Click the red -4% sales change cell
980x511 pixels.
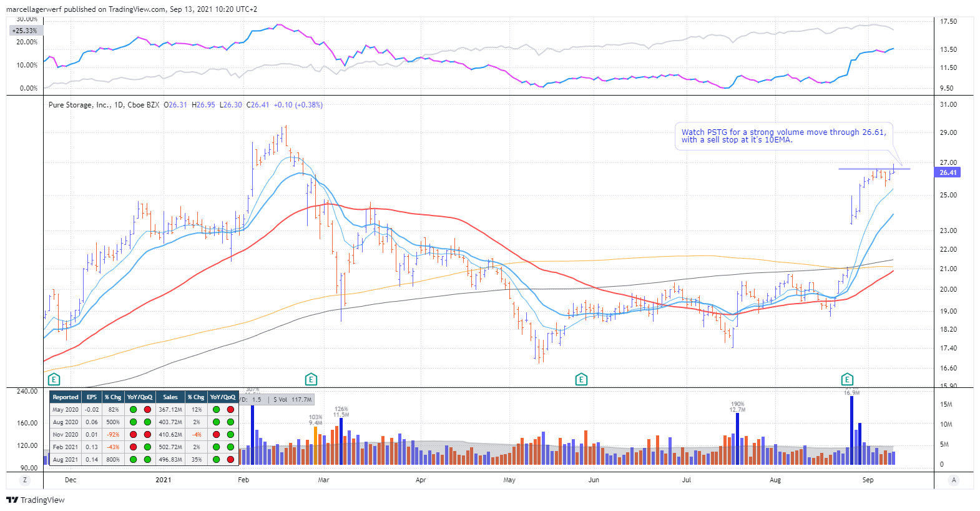point(197,435)
